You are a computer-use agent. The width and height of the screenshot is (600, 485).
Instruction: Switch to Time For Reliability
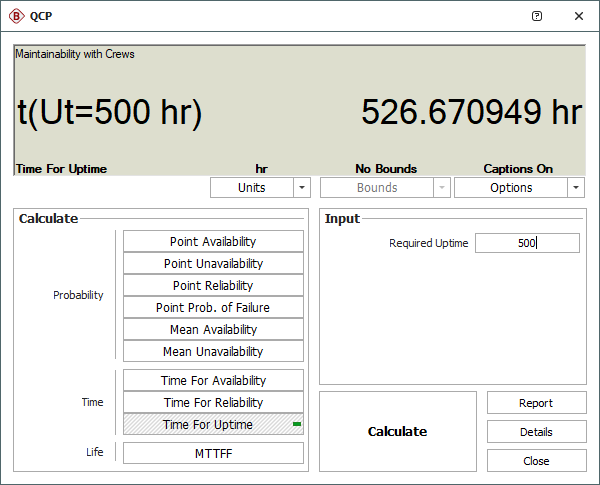pos(213,402)
